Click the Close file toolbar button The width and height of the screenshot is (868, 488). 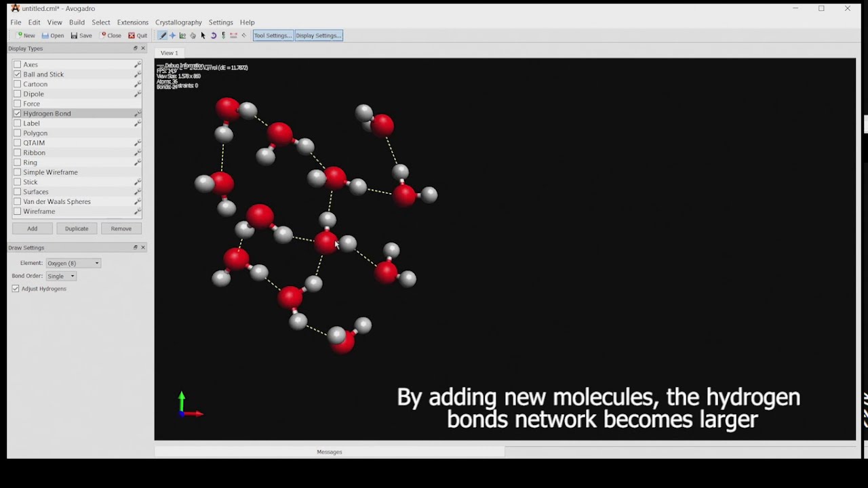[x=111, y=35]
